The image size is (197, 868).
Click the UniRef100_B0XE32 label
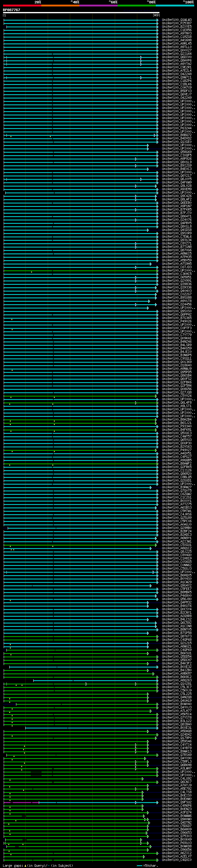tap(176, 667)
